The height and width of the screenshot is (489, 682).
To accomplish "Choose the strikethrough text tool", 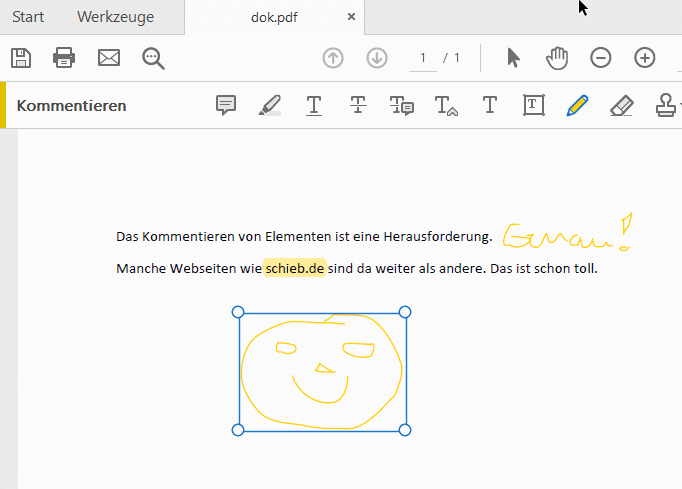I will click(358, 105).
